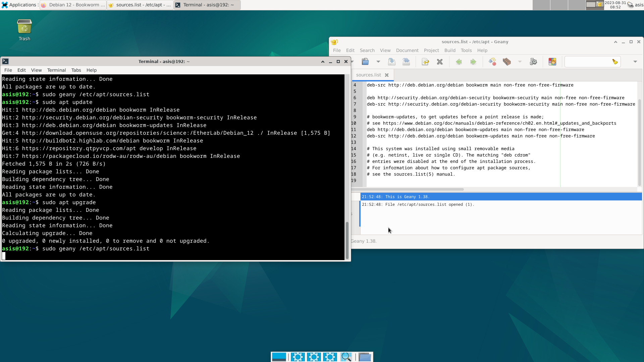Navigate forward with green right arrow
644x362 pixels.
(473, 62)
